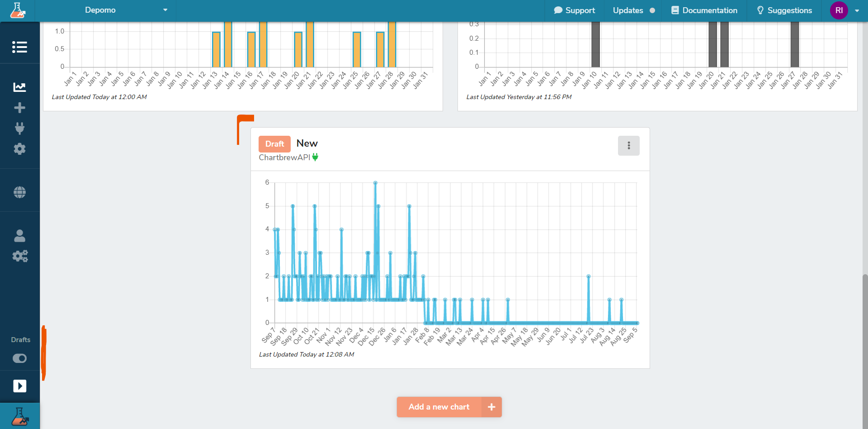Click the globe icon for public dashboard
The width and height of the screenshot is (868, 429).
[19, 192]
